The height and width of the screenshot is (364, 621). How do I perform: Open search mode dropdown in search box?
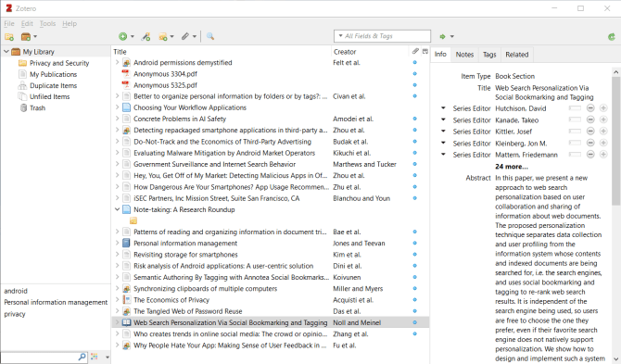pos(340,36)
